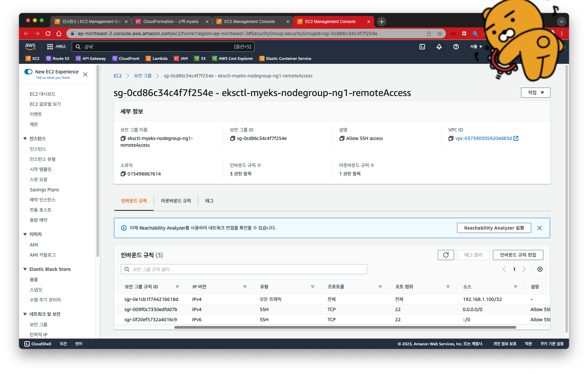Collapse the 이미지 sidebar section
The image size is (588, 374).
(x=25, y=234)
